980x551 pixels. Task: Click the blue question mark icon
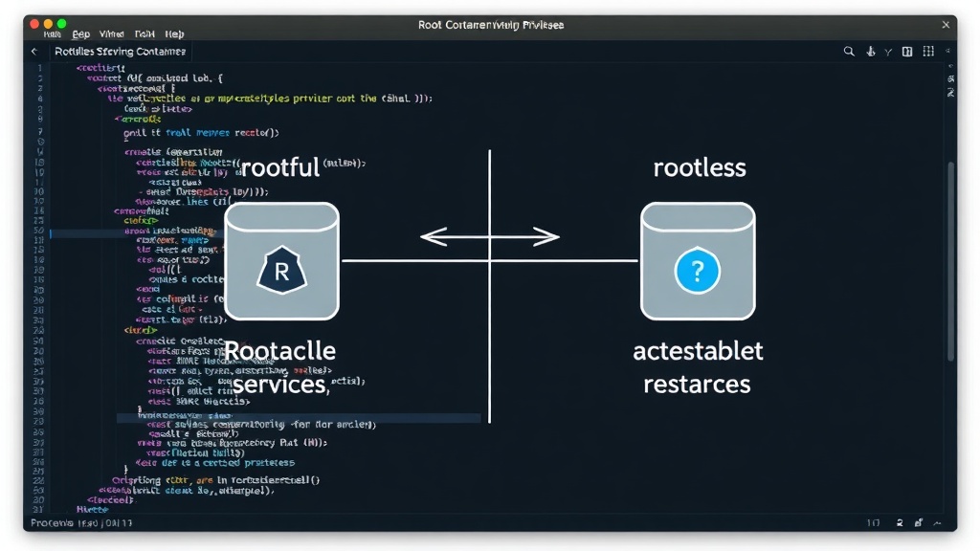[697, 271]
